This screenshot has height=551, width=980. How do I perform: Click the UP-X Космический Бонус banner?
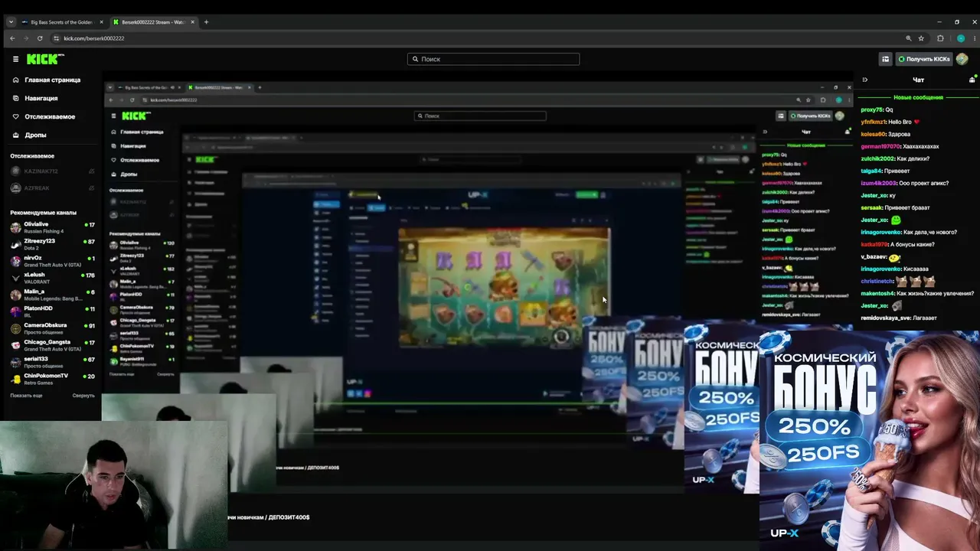(870, 440)
